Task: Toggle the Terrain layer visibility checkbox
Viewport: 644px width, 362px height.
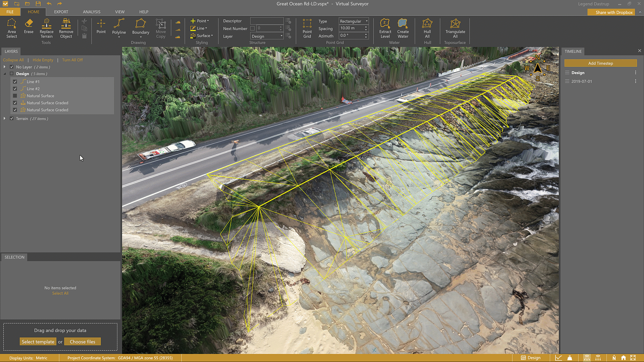Action: (x=12, y=119)
